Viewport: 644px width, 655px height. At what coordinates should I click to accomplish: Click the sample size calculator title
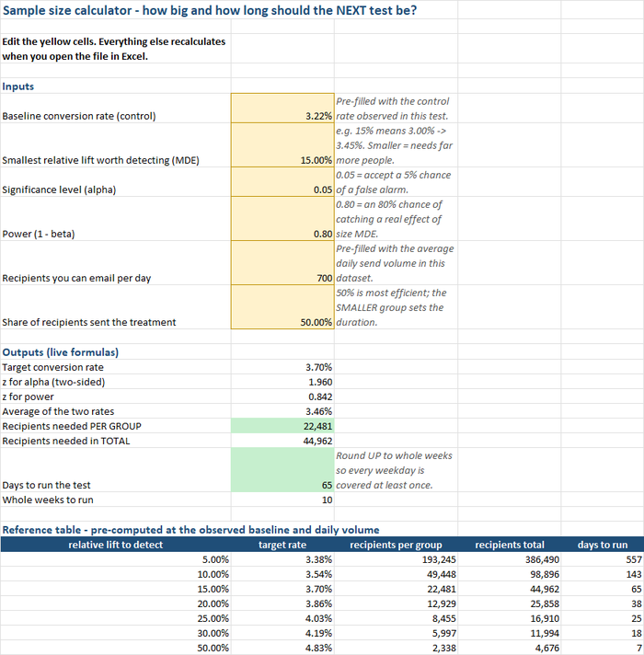210,10
